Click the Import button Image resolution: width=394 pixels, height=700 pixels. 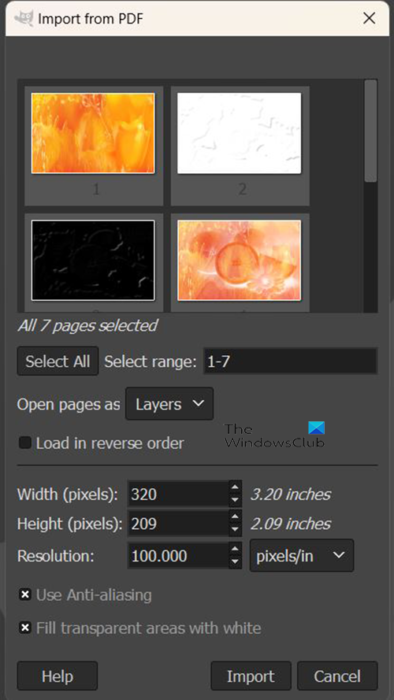coord(251,676)
